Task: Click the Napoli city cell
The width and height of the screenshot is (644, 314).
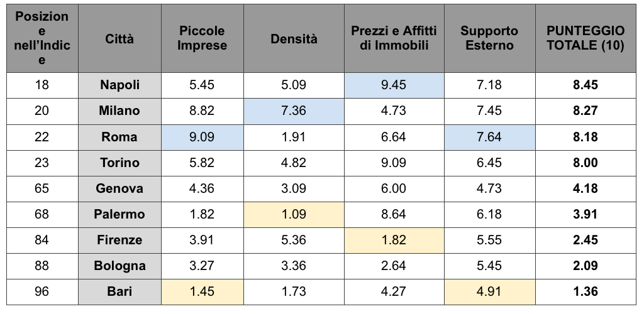Action: tap(119, 85)
